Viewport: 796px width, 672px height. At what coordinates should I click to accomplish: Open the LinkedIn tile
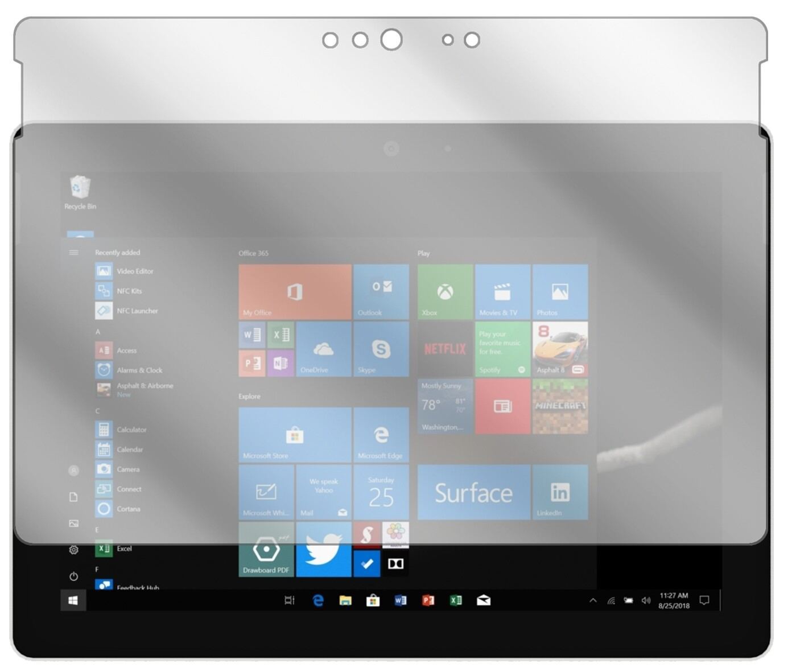(560, 492)
